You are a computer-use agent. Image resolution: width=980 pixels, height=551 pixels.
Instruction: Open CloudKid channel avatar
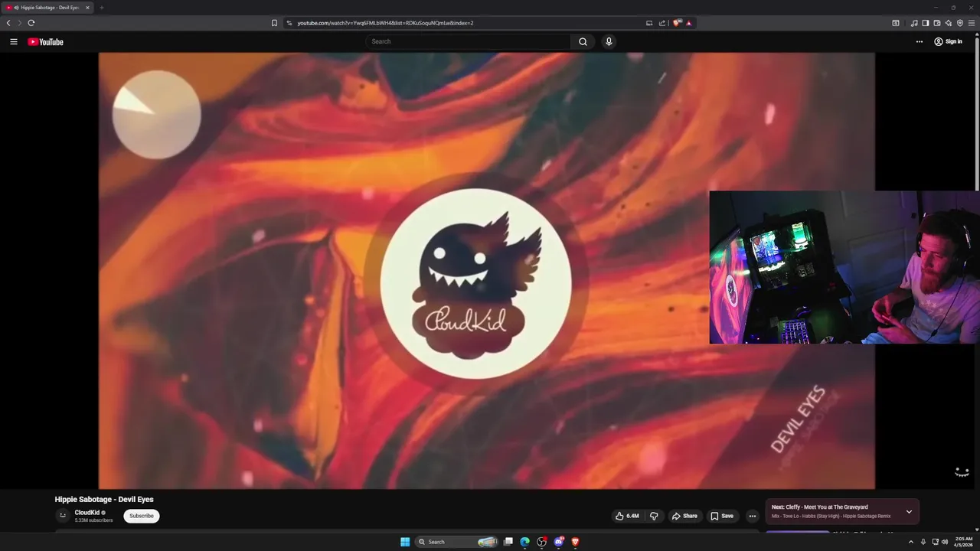tap(63, 516)
